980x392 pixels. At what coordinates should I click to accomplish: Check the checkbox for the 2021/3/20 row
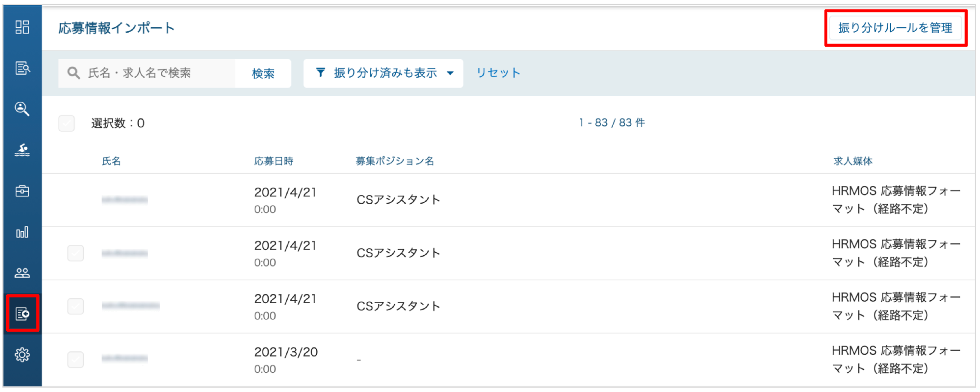click(76, 360)
